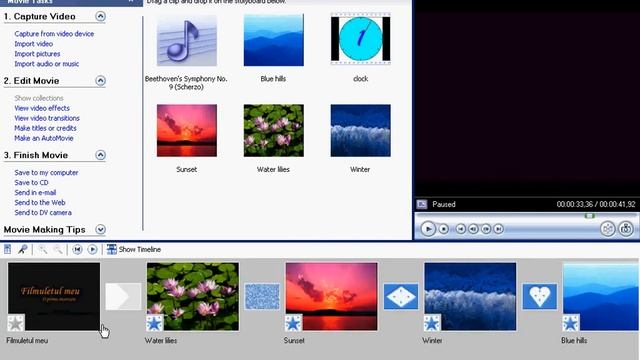Click the seek bar position marker

pyautogui.click(x=589, y=216)
